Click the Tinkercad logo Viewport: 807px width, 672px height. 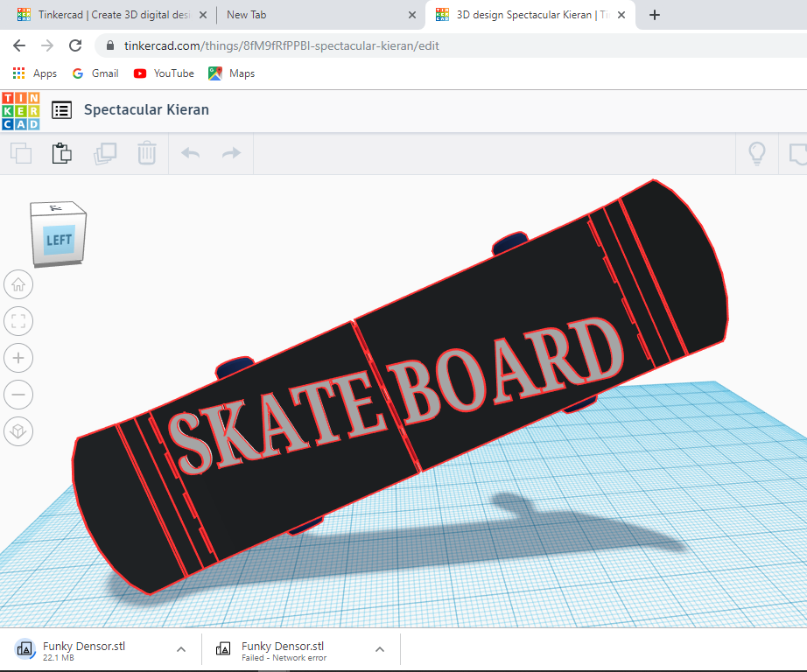pyautogui.click(x=21, y=110)
